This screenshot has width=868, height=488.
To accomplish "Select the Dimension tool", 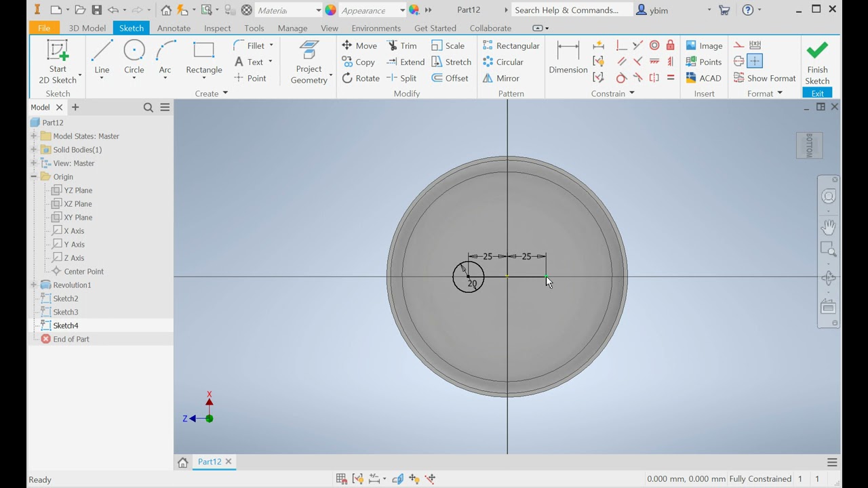I will [x=568, y=57].
